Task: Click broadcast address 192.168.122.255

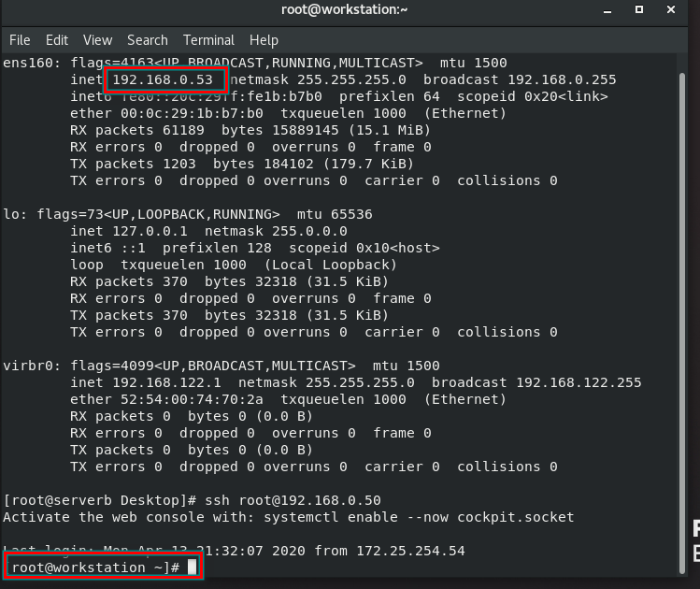Action: [x=579, y=382]
